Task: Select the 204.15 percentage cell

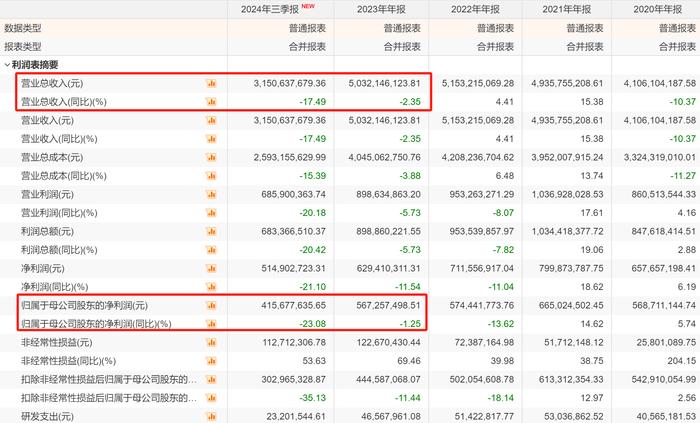Action: click(682, 361)
